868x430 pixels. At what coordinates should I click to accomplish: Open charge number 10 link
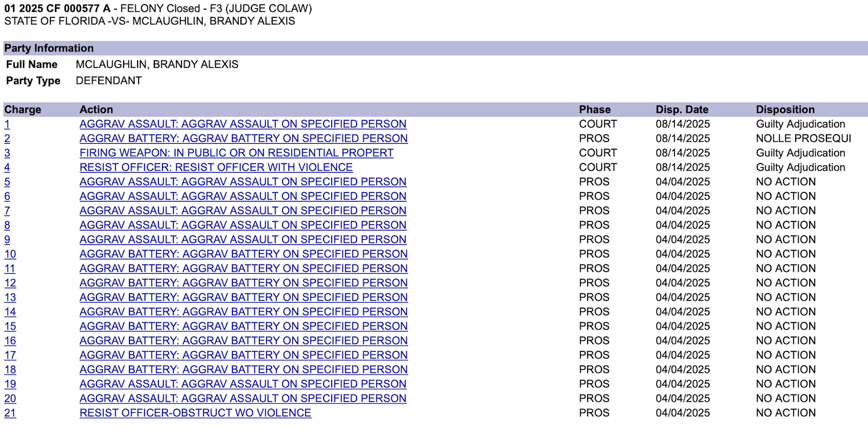(x=10, y=254)
